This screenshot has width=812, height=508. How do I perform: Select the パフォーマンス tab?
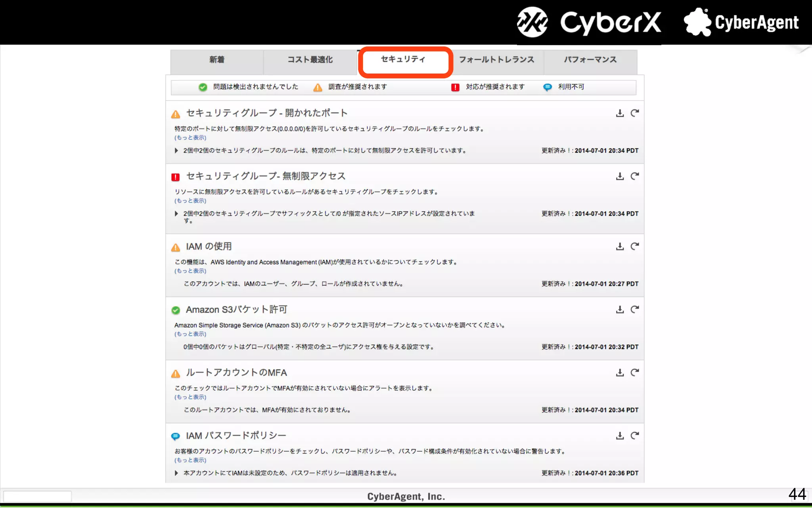pos(590,60)
